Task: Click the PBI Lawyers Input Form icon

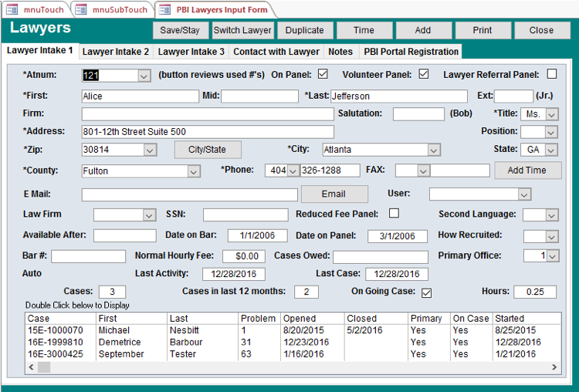Action: click(x=164, y=9)
